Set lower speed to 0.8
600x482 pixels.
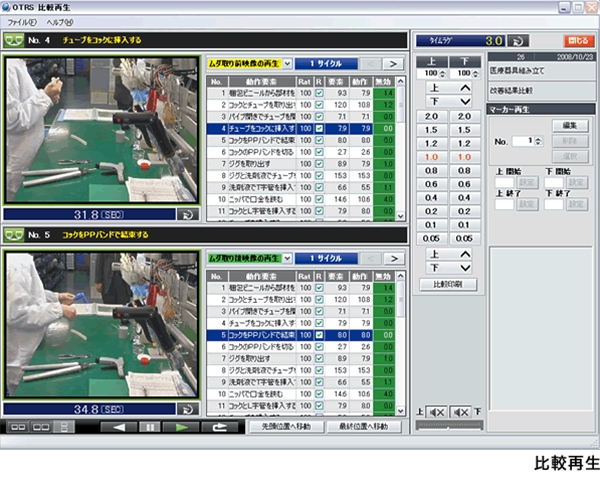tap(464, 171)
